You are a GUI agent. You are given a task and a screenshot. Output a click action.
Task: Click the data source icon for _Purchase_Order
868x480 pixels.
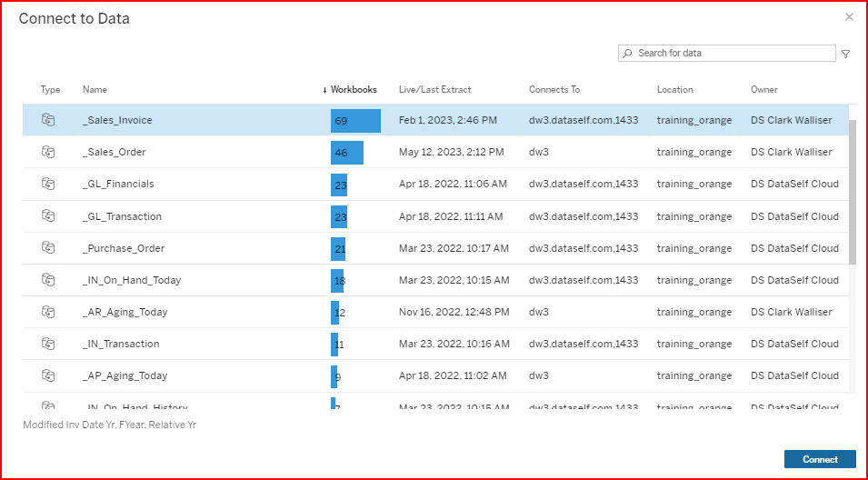coord(49,248)
